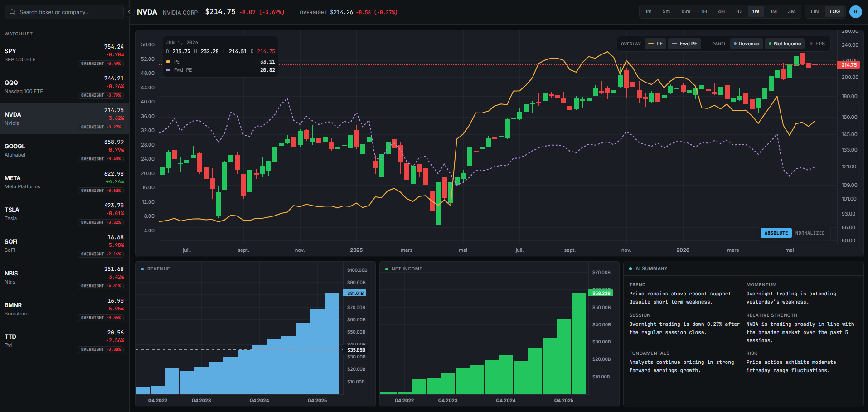Click the tallest revenue bar

332,343
